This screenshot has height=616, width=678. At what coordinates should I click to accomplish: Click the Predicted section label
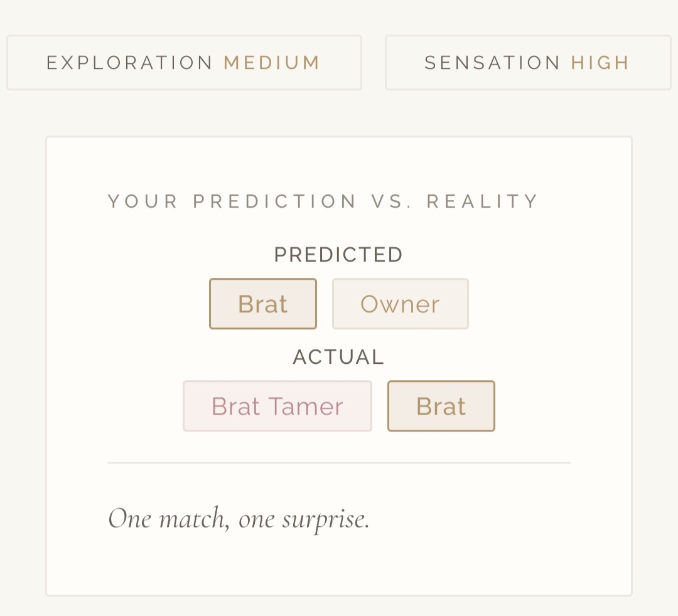(338, 255)
